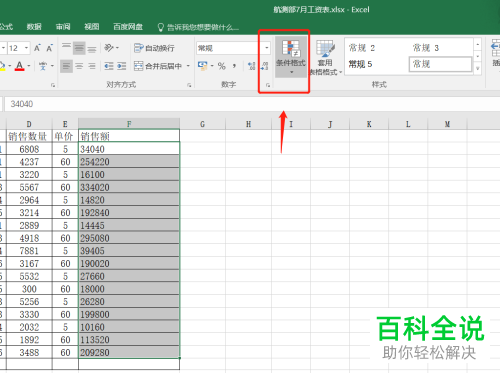
Task: Click the 告诉我您想要做什么 search box
Action: tap(199, 27)
